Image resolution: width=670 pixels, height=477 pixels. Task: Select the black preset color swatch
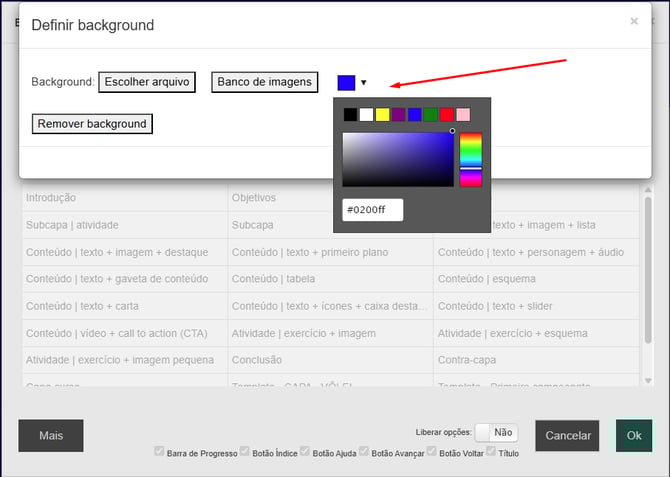click(350, 115)
